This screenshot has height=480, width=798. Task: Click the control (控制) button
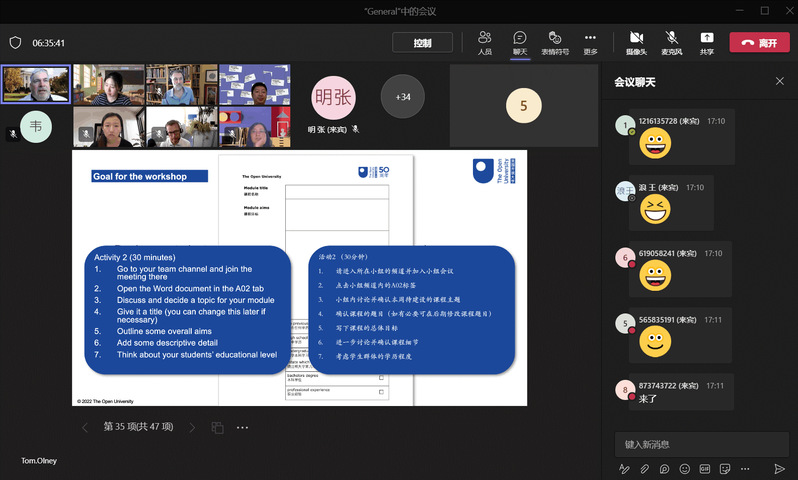[x=422, y=43]
